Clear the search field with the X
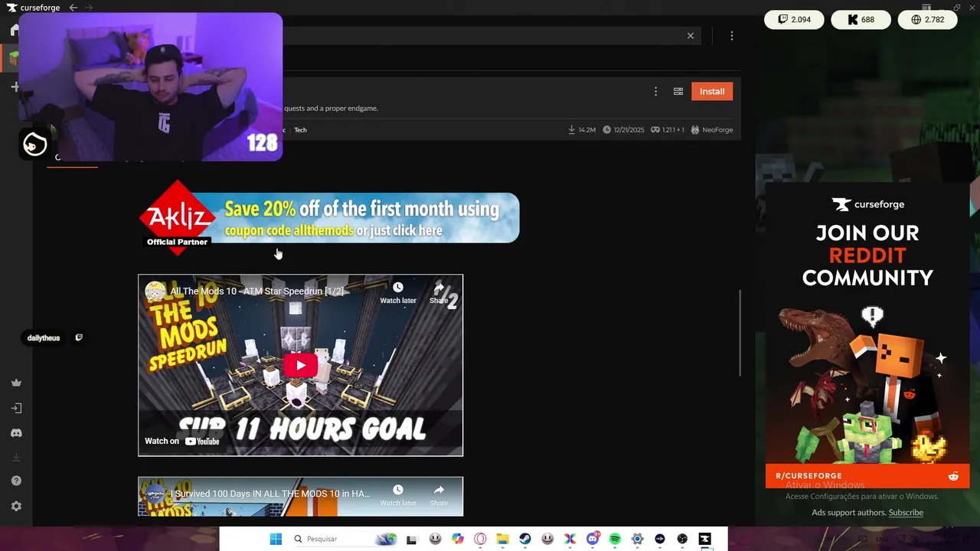This screenshot has width=980, height=551. tap(691, 35)
